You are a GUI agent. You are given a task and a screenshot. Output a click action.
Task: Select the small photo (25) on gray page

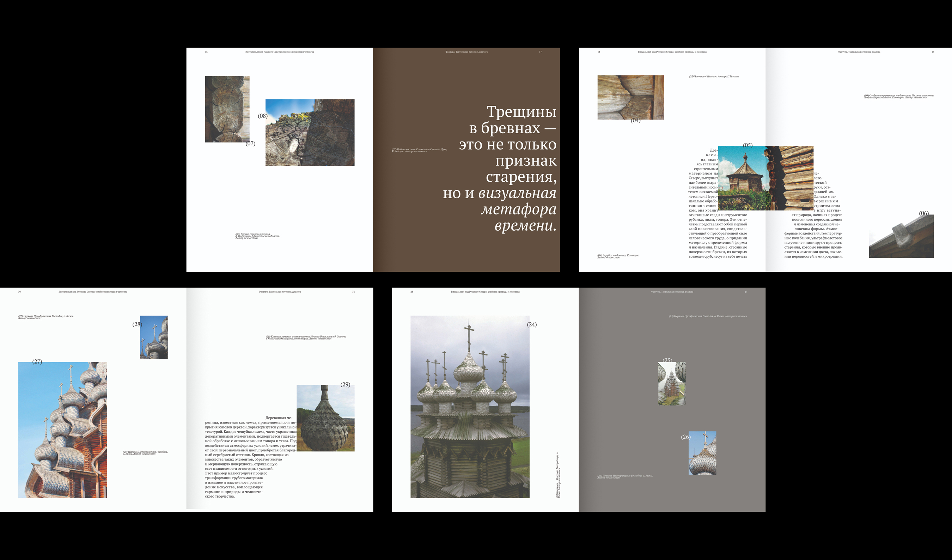672,384
